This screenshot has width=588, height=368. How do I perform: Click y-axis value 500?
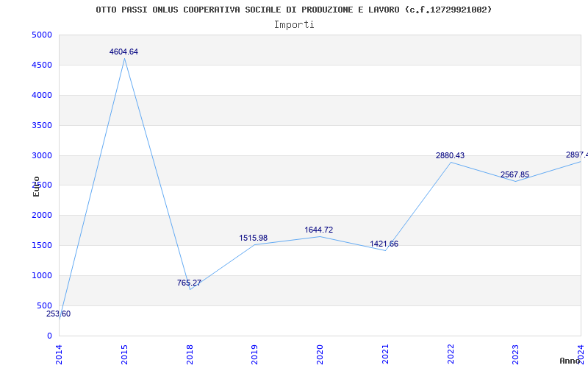[x=45, y=305]
